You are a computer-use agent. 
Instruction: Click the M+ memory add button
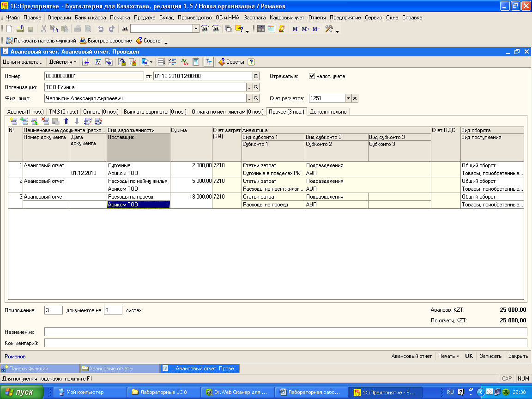pos(305,29)
